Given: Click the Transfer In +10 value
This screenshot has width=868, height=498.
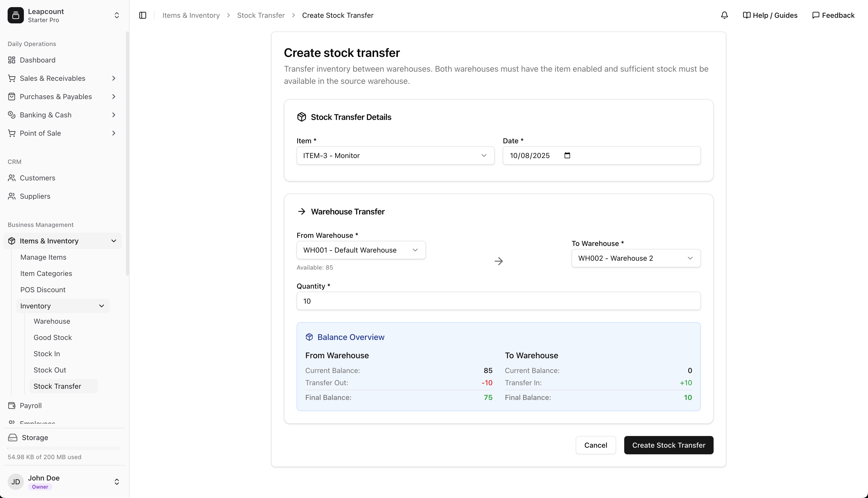Looking at the screenshot, I should coord(685,383).
